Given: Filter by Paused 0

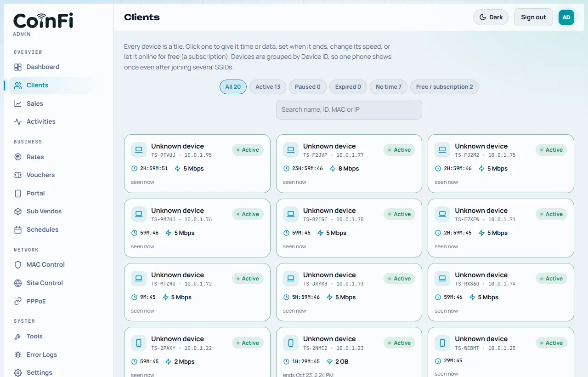Looking at the screenshot, I should [308, 87].
